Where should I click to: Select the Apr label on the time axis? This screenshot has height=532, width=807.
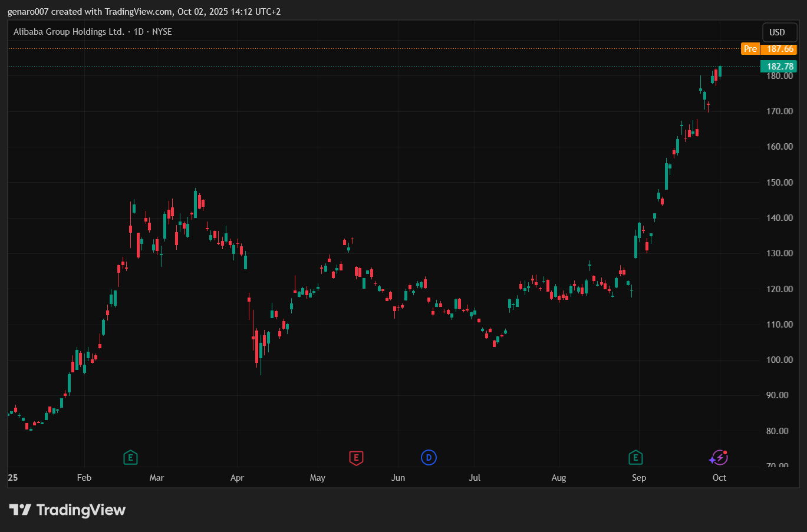[x=237, y=478]
